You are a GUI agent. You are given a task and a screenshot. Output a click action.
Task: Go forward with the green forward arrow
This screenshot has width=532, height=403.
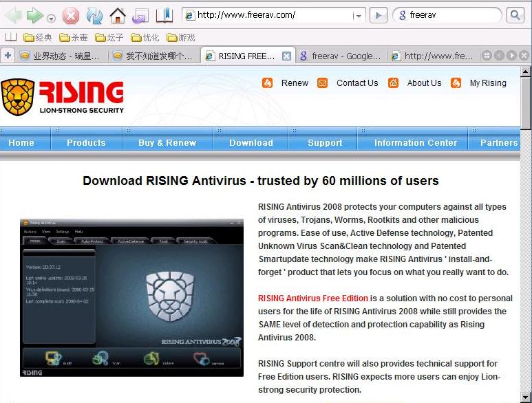(34, 15)
